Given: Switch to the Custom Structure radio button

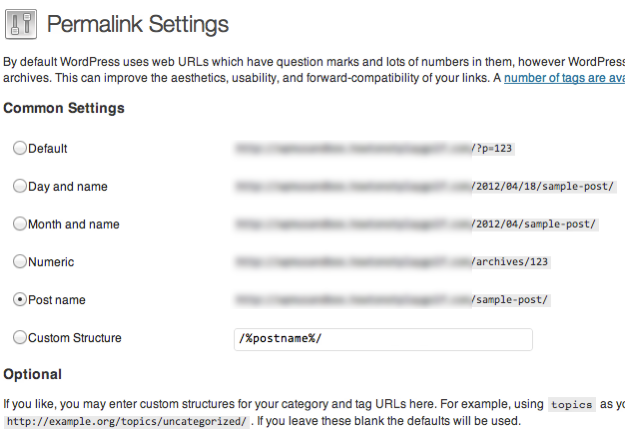Looking at the screenshot, I should coord(20,338).
